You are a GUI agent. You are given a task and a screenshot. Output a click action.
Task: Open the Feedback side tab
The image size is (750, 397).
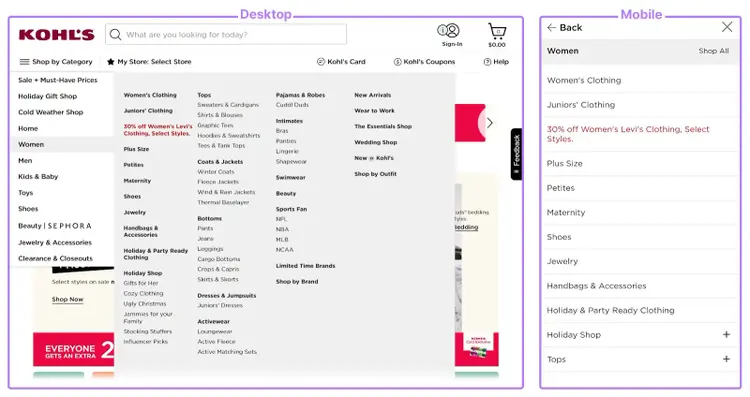click(517, 154)
